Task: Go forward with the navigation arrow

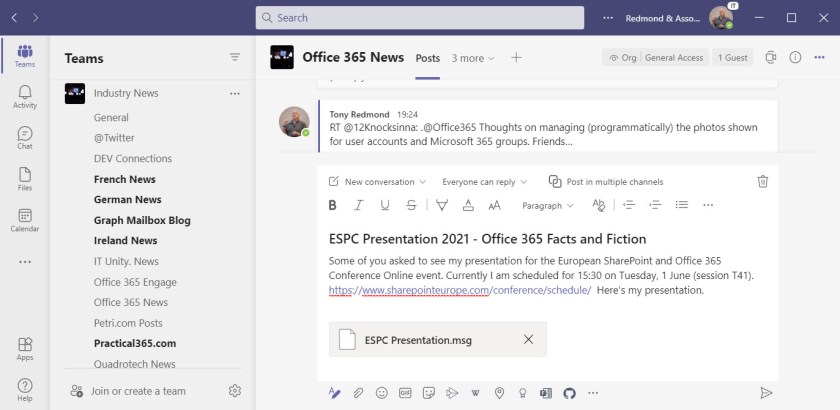Action: pyautogui.click(x=35, y=18)
